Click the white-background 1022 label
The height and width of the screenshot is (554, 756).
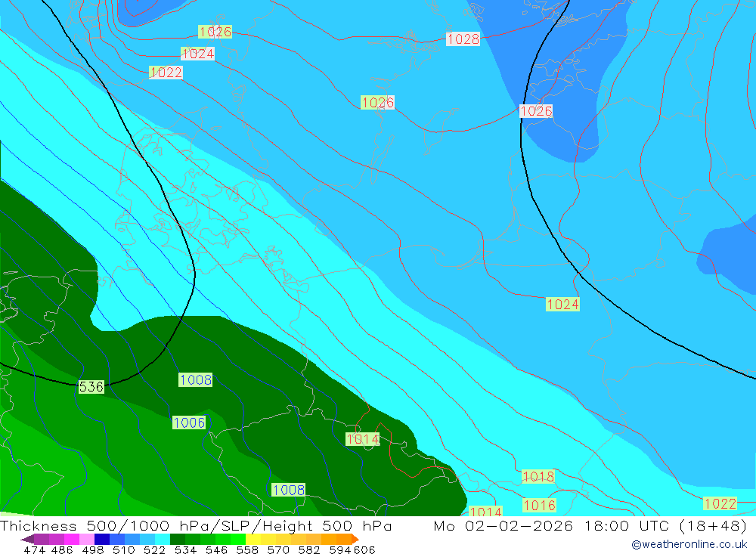[166, 73]
